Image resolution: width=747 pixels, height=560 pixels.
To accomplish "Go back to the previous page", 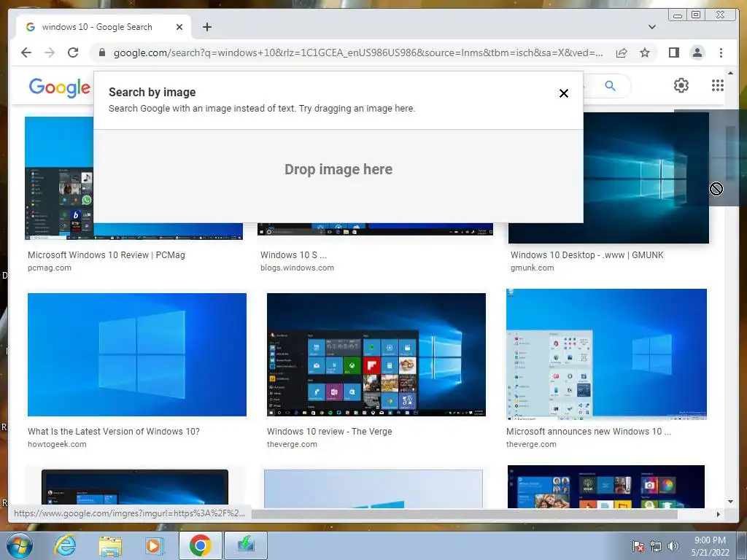I will [x=26, y=52].
